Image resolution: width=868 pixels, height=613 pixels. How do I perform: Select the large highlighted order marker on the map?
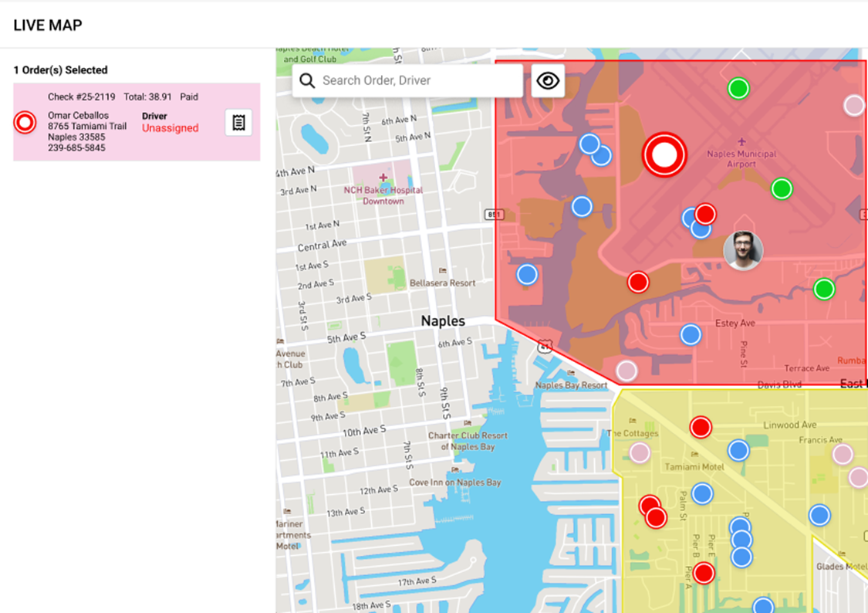[x=664, y=154]
